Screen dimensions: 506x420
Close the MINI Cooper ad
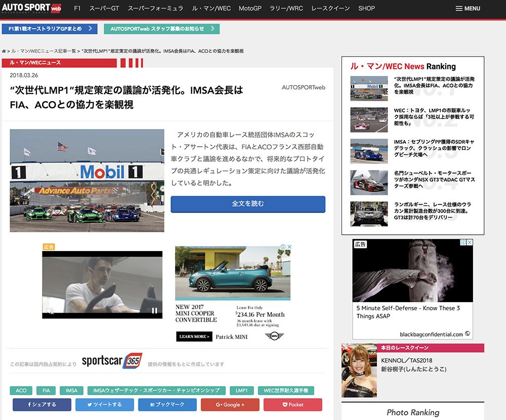(289, 246)
